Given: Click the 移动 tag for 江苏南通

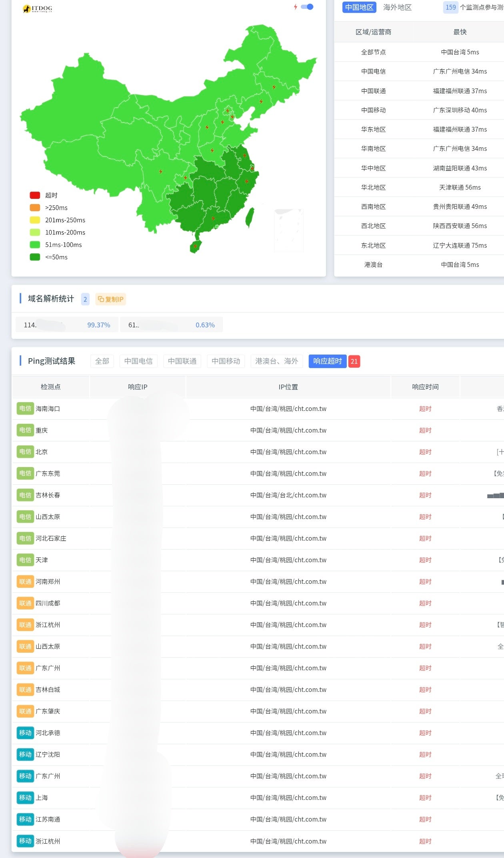Looking at the screenshot, I should coord(25,819).
